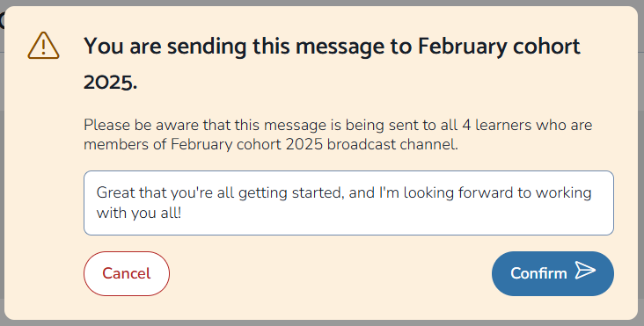Screen dimensions: 644x326
Task: Click empty dialog space between Cancel and Confirm
Action: tap(331, 273)
